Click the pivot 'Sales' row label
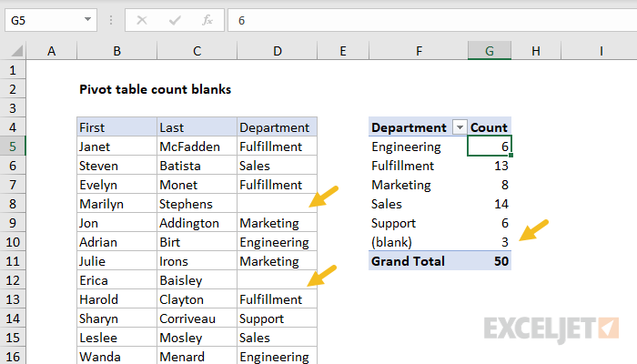 tap(419, 204)
